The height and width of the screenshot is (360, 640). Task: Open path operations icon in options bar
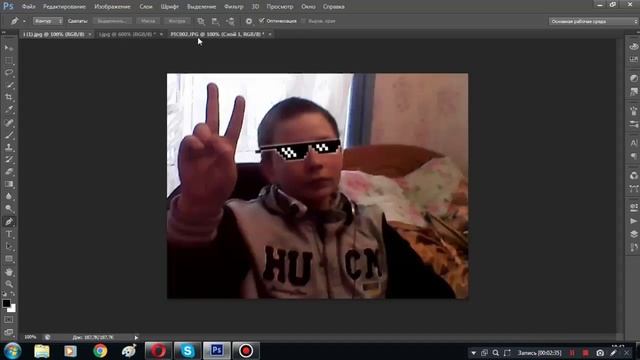click(201, 21)
